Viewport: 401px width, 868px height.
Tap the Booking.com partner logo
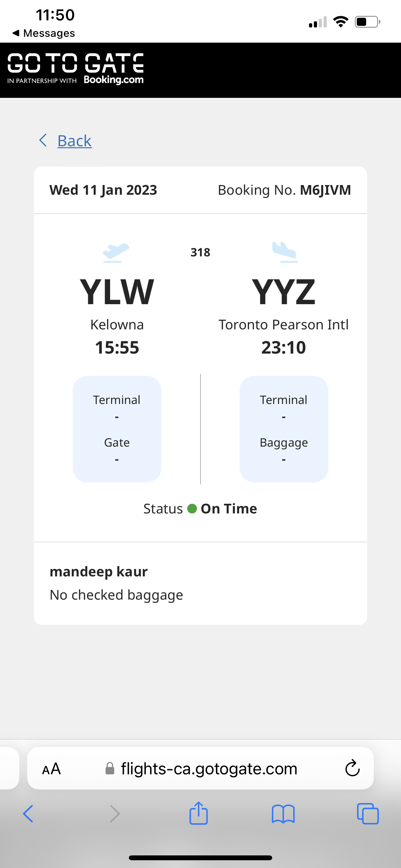point(114,80)
